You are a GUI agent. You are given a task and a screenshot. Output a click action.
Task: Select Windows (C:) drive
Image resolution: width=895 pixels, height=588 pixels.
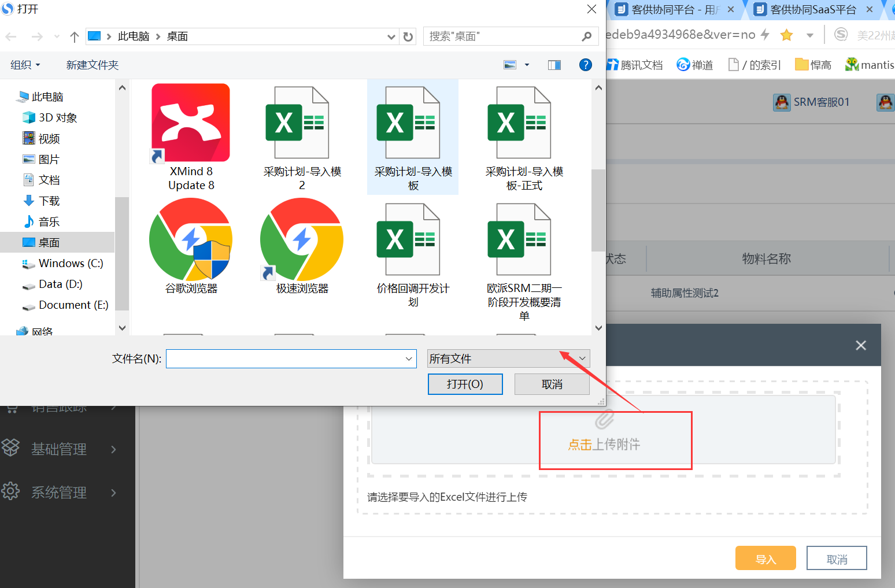click(63, 263)
